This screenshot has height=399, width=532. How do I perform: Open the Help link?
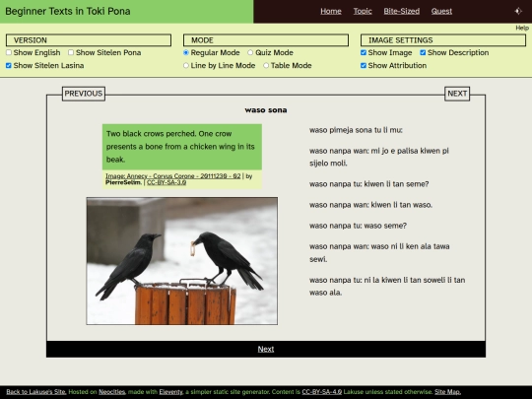[522, 28]
